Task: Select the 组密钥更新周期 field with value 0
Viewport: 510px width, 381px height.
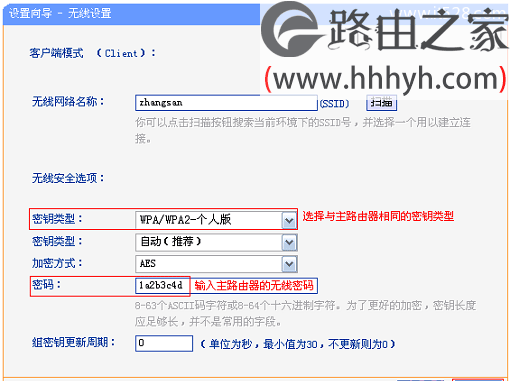Action: point(164,343)
